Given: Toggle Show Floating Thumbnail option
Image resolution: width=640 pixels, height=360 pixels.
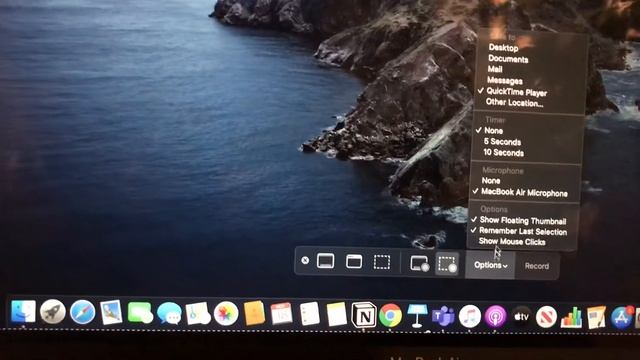Looking at the screenshot, I should tap(522, 220).
